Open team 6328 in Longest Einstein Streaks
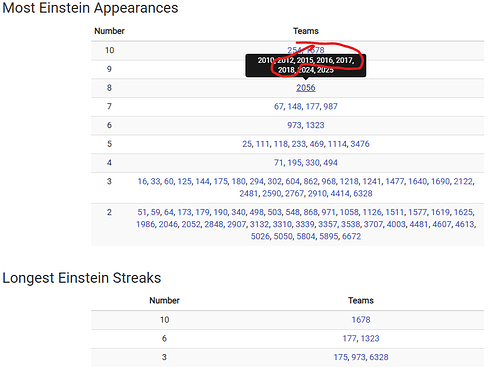 [x=379, y=357]
